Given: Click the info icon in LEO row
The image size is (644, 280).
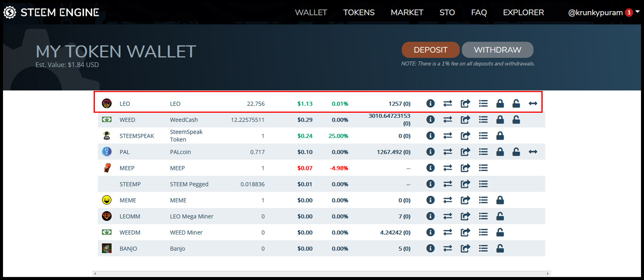Looking at the screenshot, I should point(431,103).
